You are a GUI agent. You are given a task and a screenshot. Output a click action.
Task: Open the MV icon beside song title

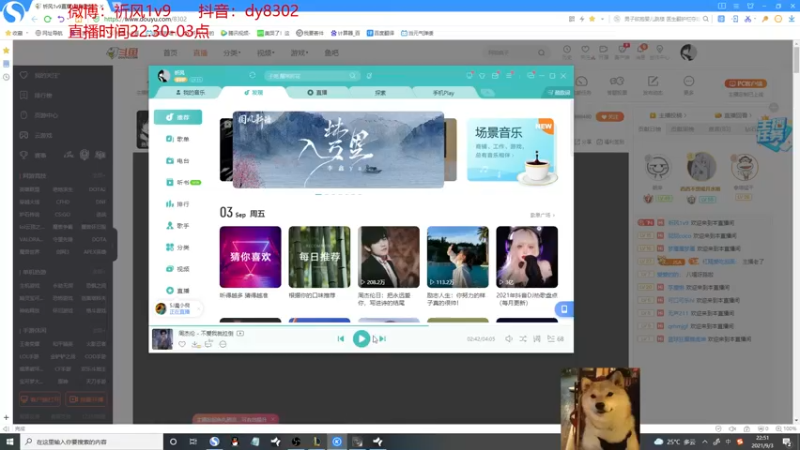coord(240,333)
